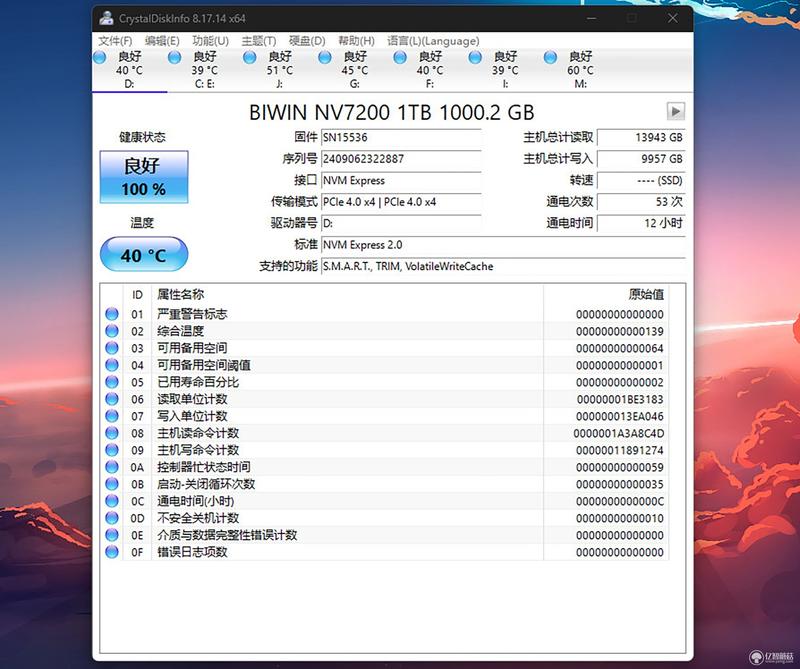Viewport: 800px width, 669px height.
Task: Click the 40 °C temperature button
Action: pyautogui.click(x=144, y=255)
